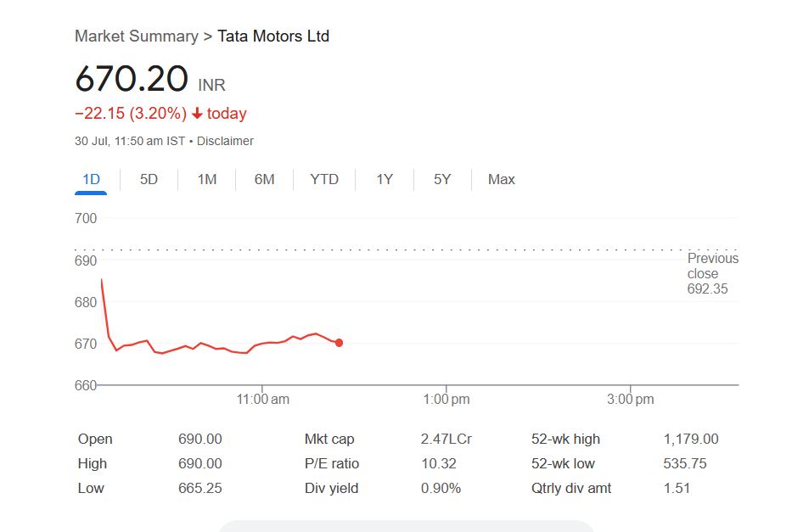Click the Mkt cap value 2.47LCr
Screen dimensions: 792x532
click(446, 439)
